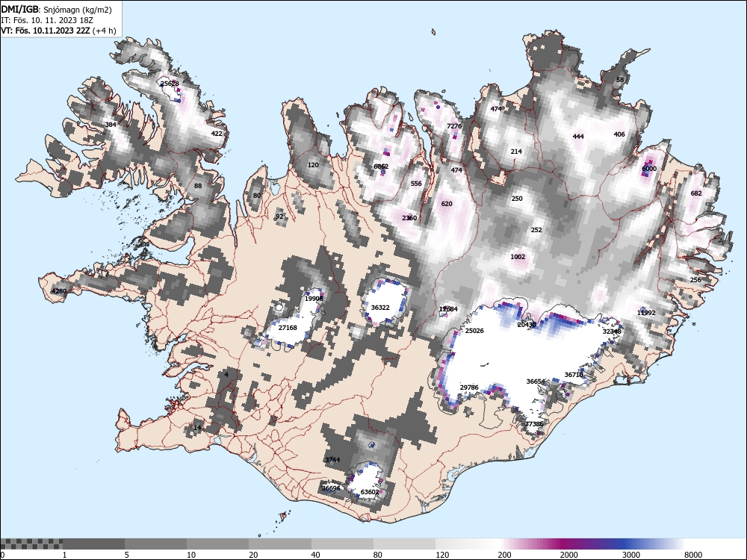Click the map value '58' in the northeast
The image size is (747, 560).
coord(620,80)
